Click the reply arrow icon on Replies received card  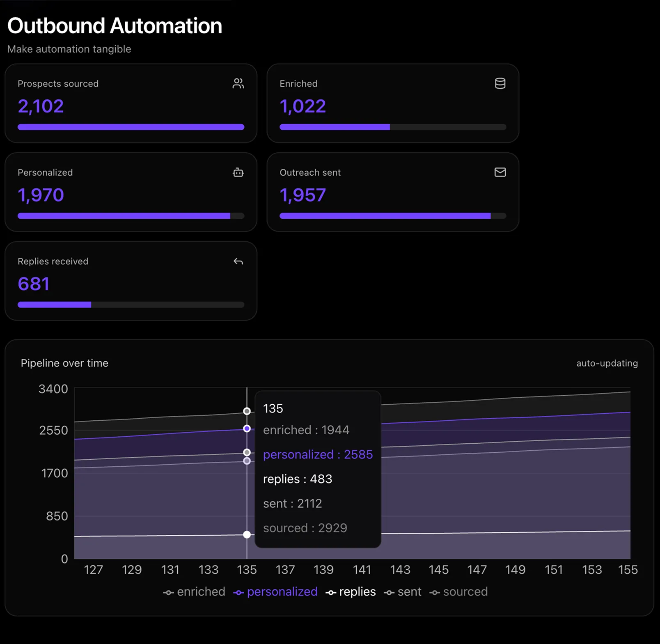238,261
